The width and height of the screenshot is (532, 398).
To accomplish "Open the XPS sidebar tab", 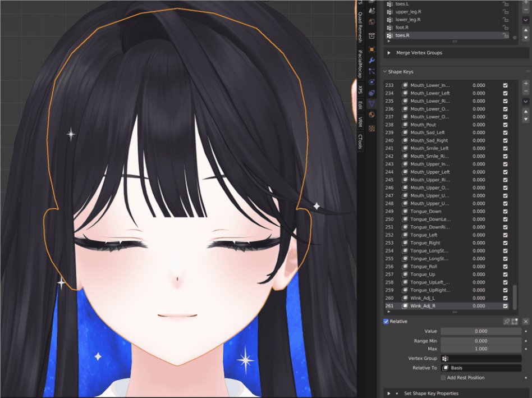I will (360, 90).
